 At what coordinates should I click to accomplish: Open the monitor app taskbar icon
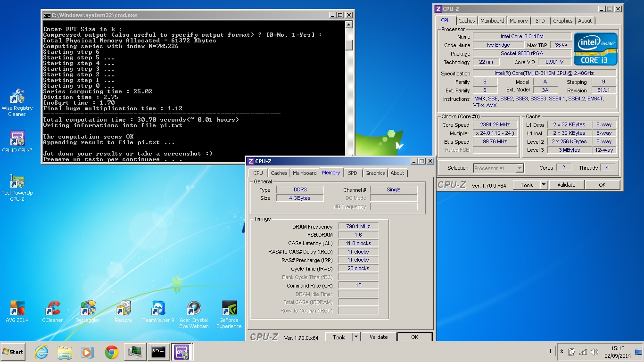pyautogui.click(x=135, y=352)
